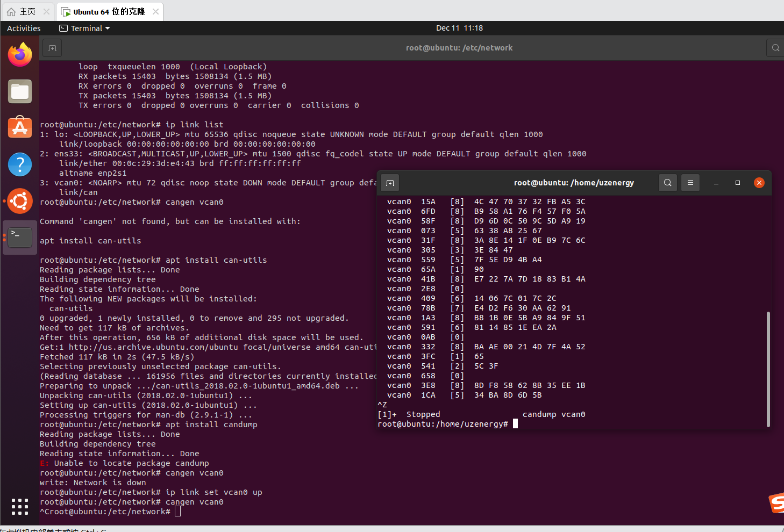Click the uzenergy terminal scrollbar
The height and width of the screenshot is (532, 784).
click(x=768, y=369)
